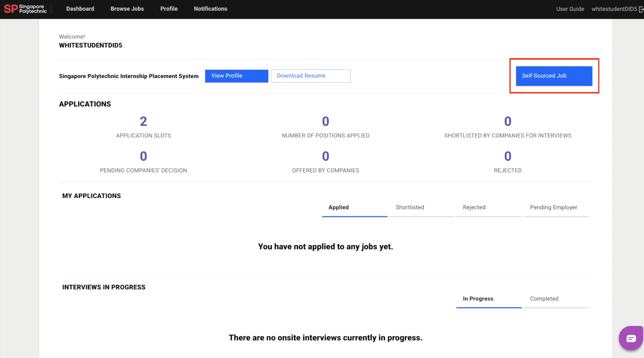This screenshot has height=358, width=644.
Task: Click Shortlisted by Companies for Interviews label
Action: (x=508, y=136)
